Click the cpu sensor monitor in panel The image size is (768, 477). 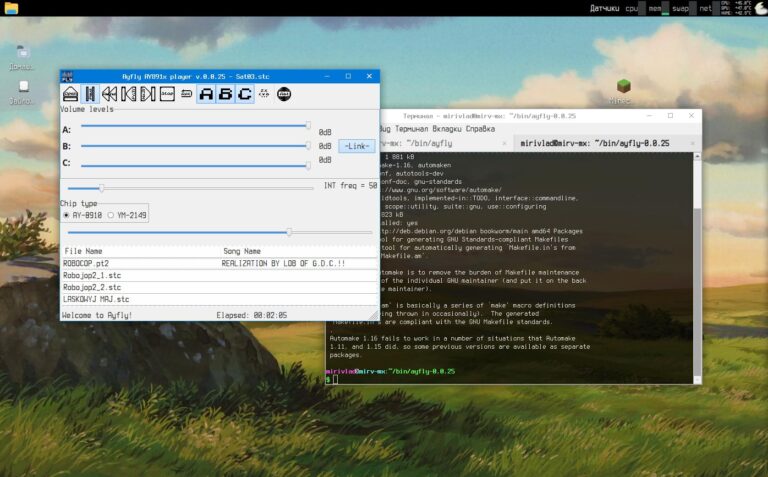635,8
